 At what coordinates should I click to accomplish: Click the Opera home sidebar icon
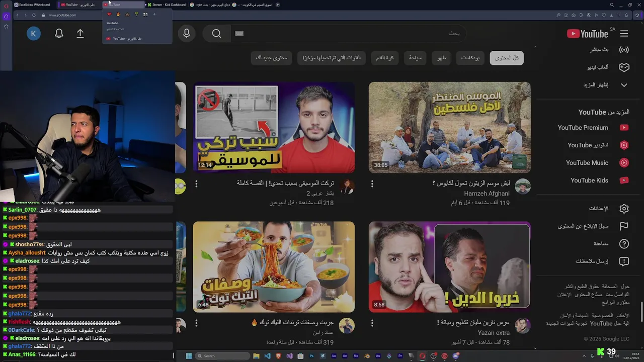(x=6, y=16)
